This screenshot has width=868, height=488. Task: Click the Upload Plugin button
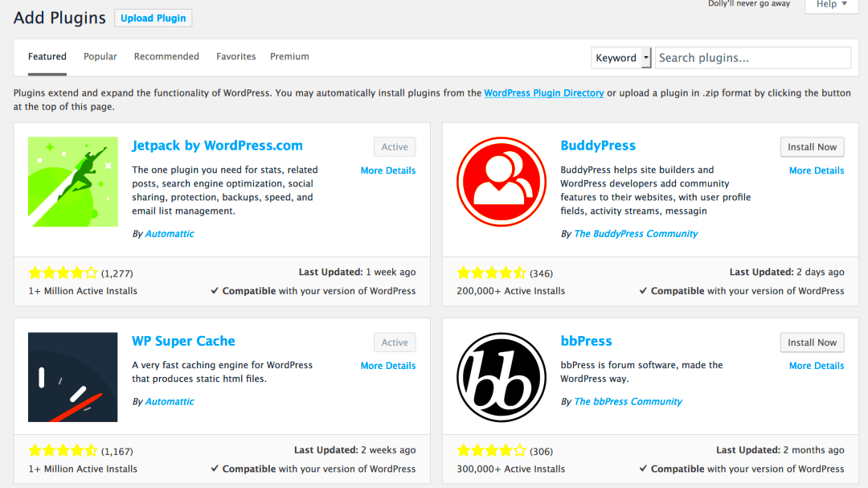pyautogui.click(x=154, y=18)
